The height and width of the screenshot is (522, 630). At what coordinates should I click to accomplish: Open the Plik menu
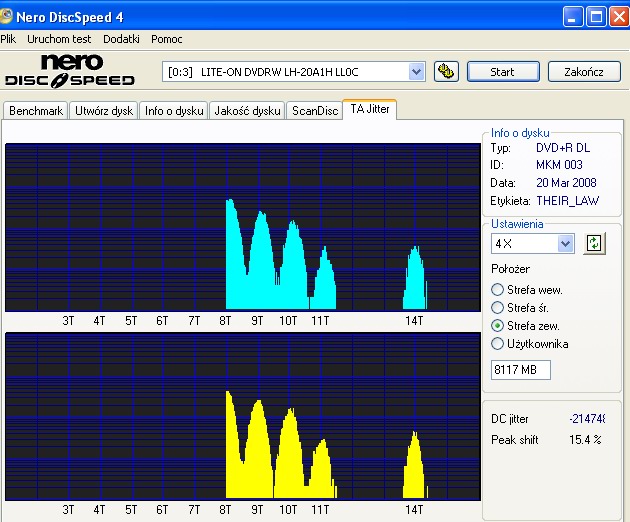point(8,39)
